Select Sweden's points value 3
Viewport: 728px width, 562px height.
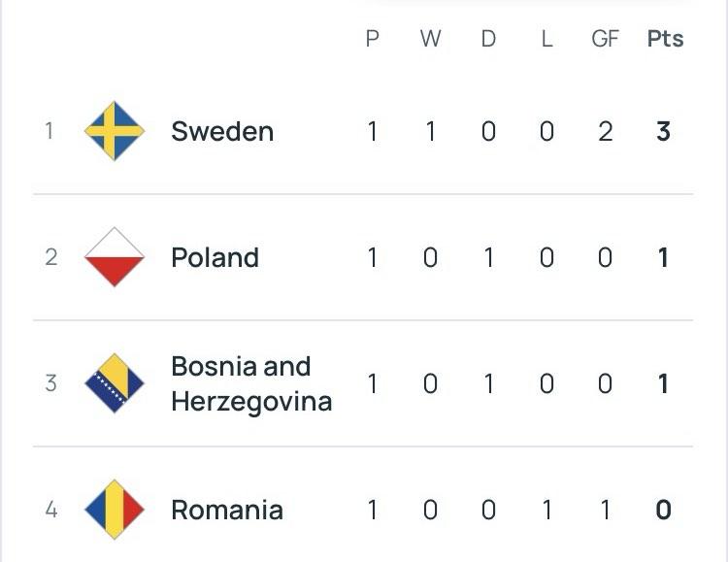coord(664,131)
